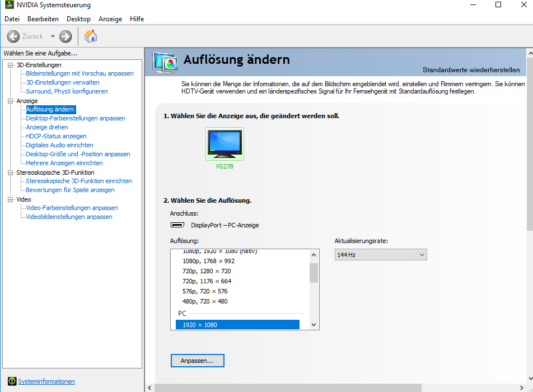533x392 pixels.
Task: Open Desktop-Größe und -Position anpassen
Action: (78, 154)
